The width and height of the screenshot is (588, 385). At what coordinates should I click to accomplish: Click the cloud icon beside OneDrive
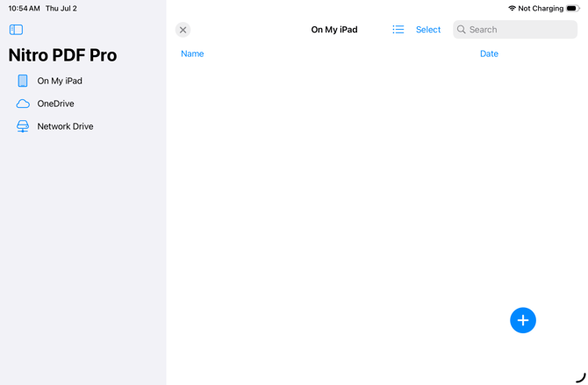pyautogui.click(x=23, y=103)
